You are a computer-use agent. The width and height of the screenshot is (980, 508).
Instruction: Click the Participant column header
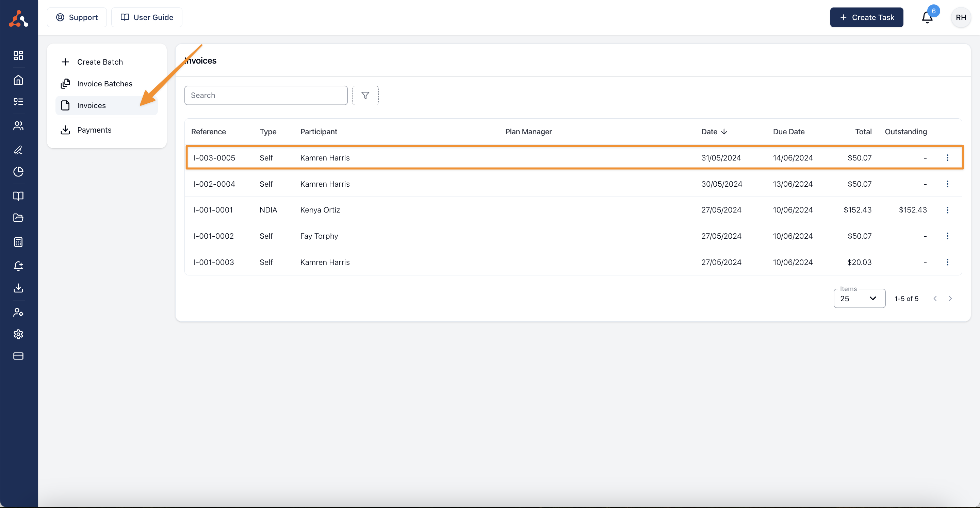click(x=318, y=132)
